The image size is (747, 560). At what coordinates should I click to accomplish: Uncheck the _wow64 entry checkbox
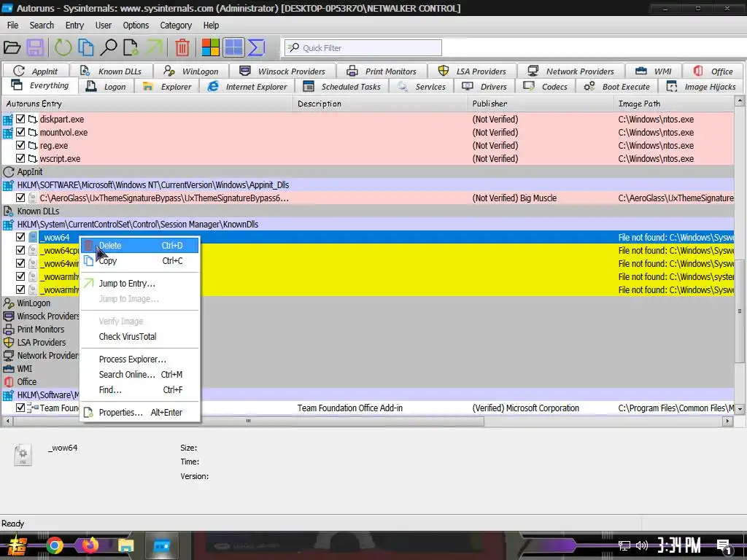coord(20,237)
